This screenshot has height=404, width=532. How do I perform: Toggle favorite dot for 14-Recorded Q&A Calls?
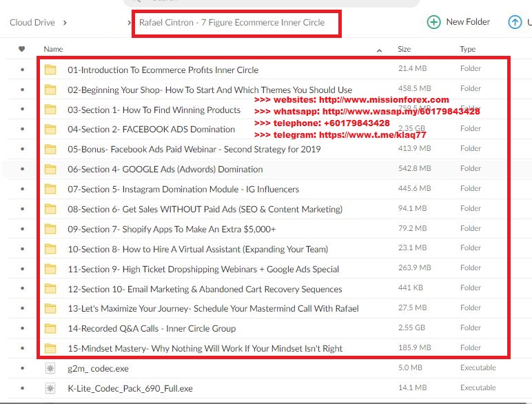point(22,328)
